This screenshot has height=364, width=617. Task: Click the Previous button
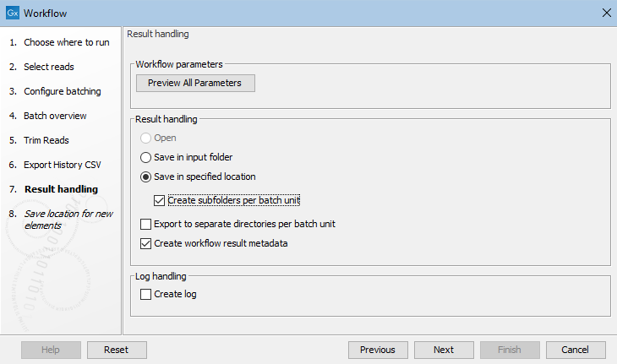(x=377, y=350)
